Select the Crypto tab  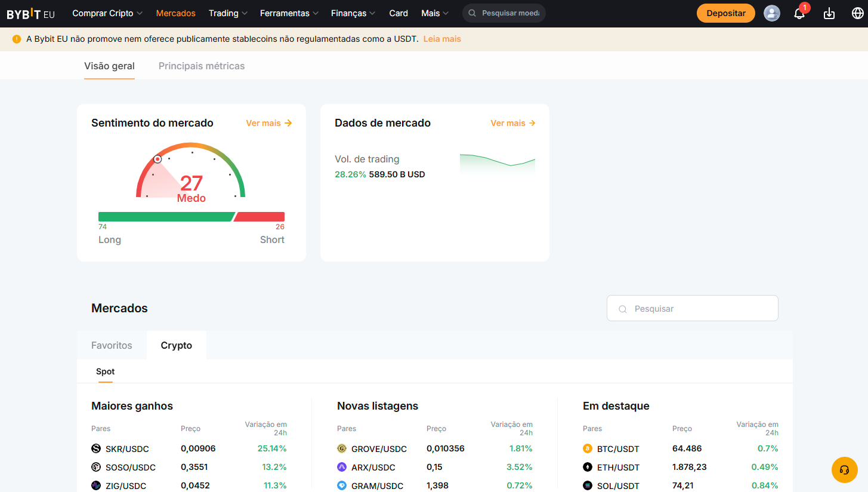(177, 345)
